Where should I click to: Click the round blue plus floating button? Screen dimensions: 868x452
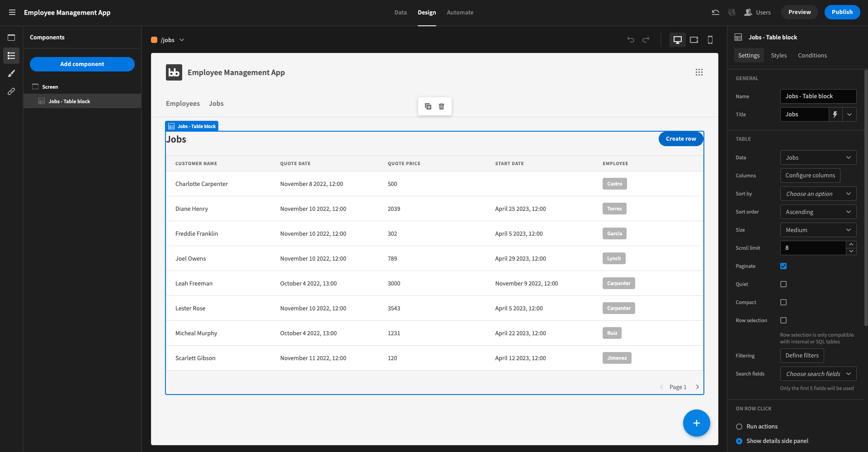coord(697,423)
